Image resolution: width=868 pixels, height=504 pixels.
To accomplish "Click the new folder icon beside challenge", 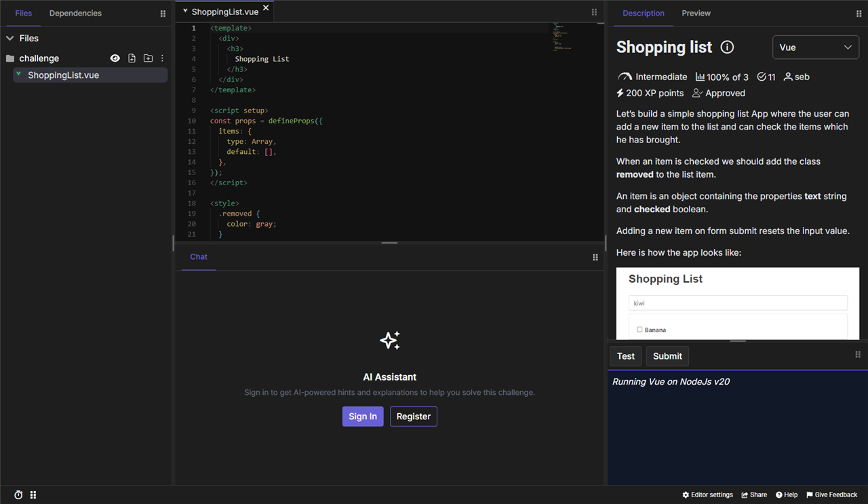I will click(x=148, y=58).
